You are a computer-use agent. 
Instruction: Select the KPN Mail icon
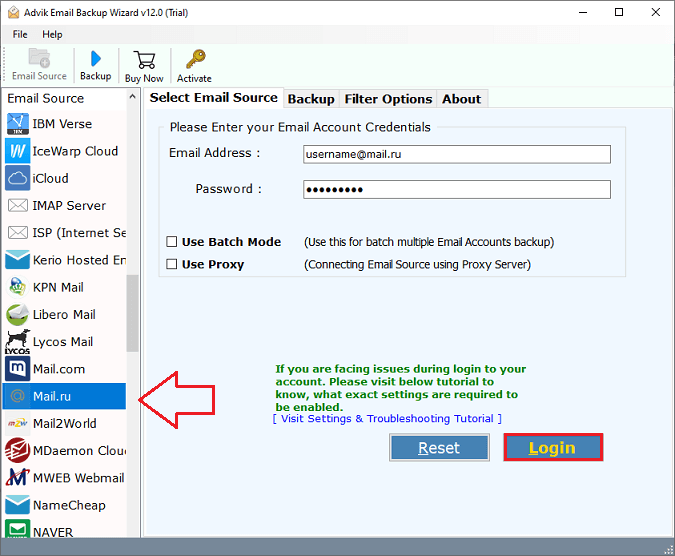18,287
